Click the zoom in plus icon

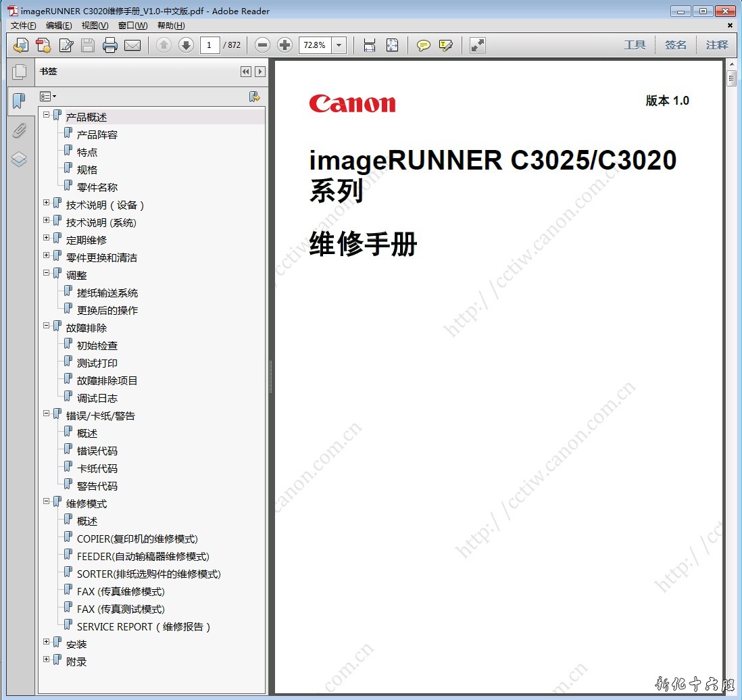(285, 45)
